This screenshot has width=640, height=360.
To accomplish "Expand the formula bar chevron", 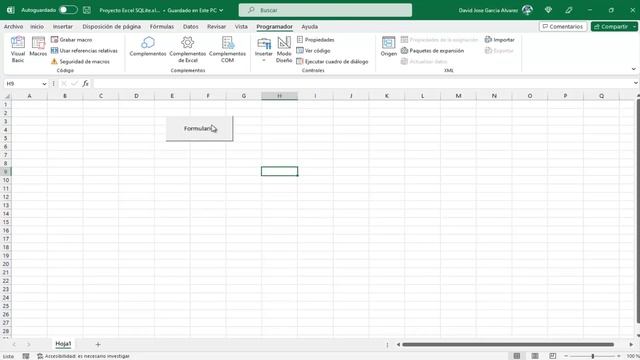I will click(636, 83).
